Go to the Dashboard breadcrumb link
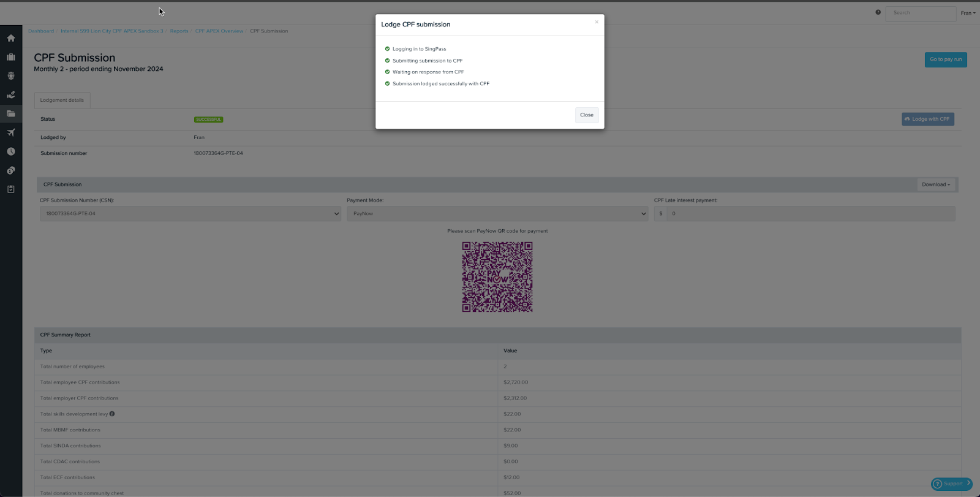The width and height of the screenshot is (980, 497). [x=41, y=31]
